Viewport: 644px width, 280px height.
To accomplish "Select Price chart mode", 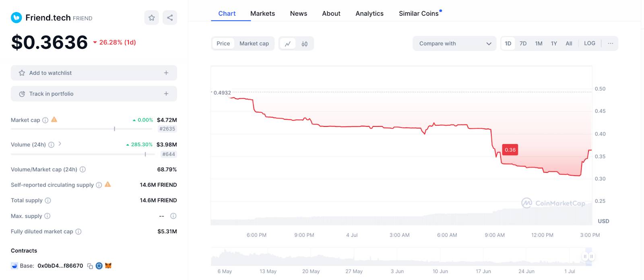I will tap(223, 44).
